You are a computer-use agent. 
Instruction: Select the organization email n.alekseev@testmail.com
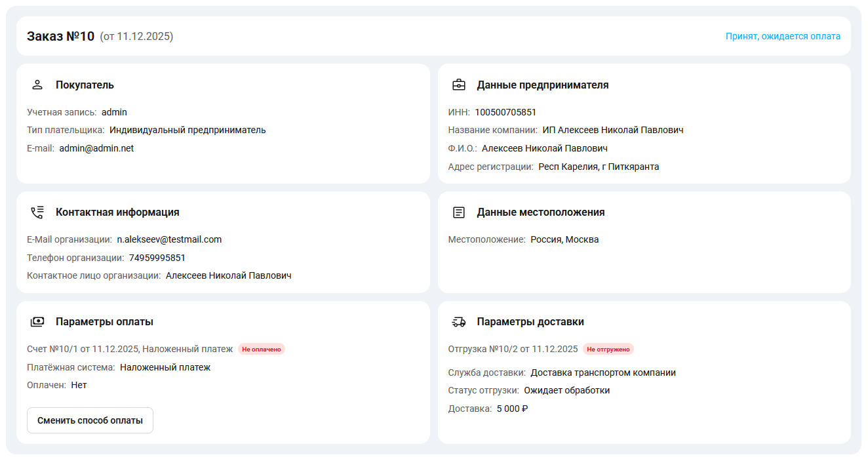[x=168, y=239]
